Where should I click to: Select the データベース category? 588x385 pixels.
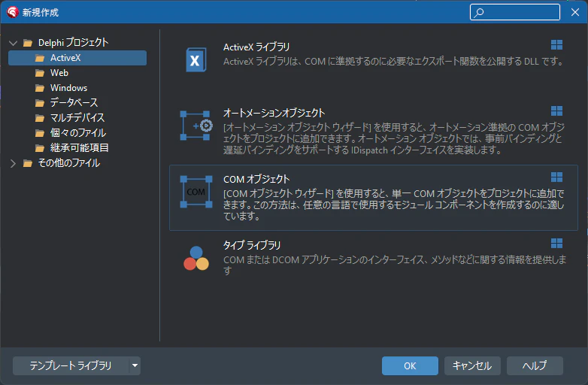pos(74,103)
